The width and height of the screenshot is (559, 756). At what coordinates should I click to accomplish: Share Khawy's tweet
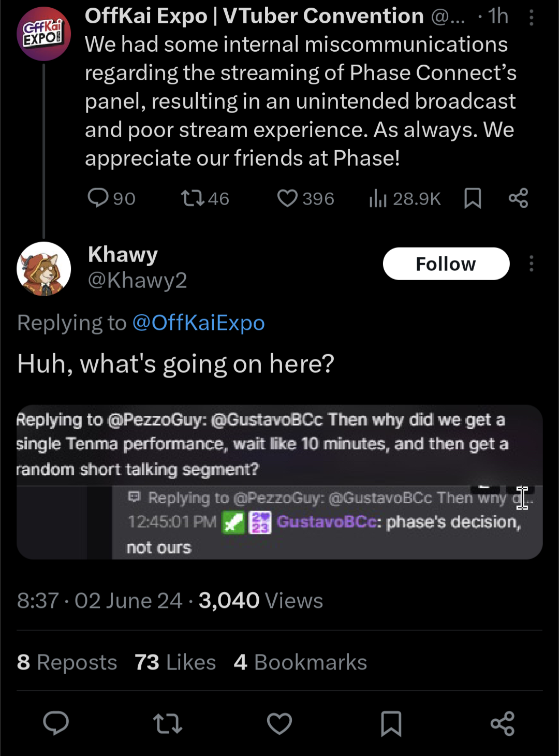tap(503, 723)
